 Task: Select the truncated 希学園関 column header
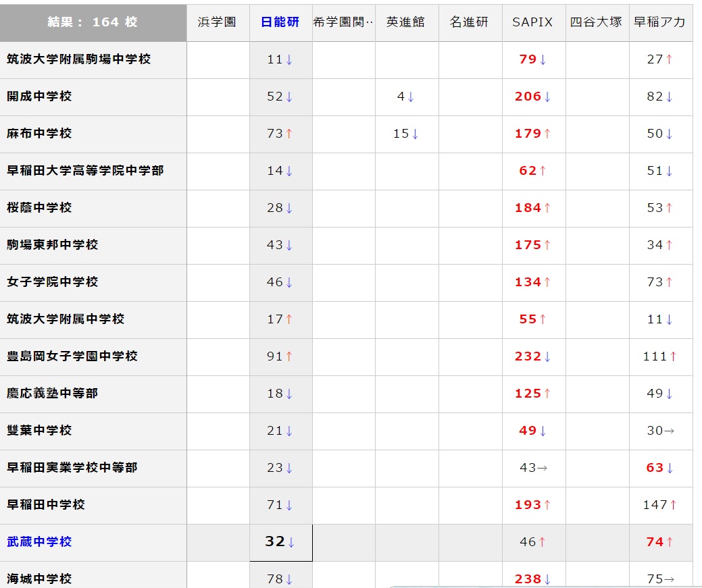click(343, 22)
